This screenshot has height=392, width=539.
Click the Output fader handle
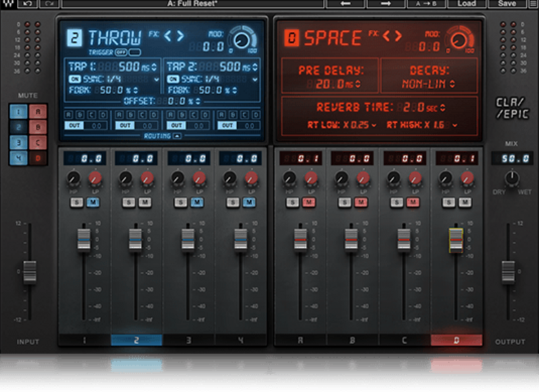(x=510, y=271)
